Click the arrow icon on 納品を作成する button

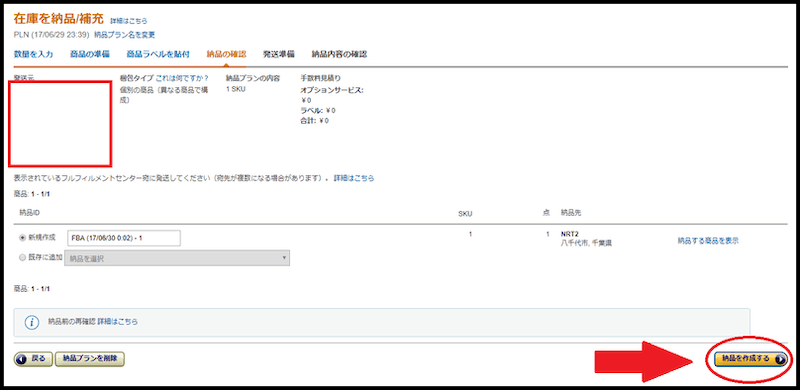tap(780, 359)
